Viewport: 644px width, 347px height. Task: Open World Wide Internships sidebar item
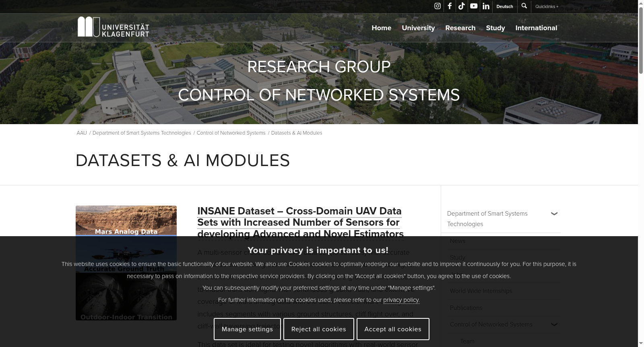(x=481, y=291)
